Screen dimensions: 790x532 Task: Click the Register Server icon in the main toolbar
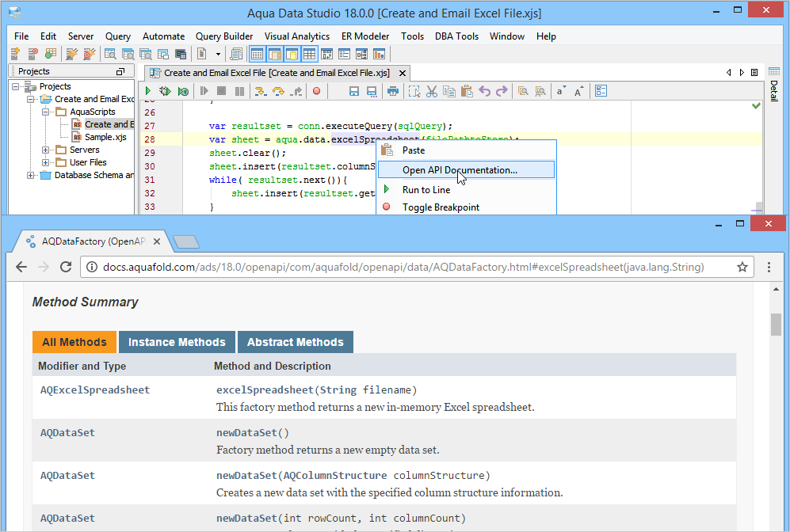pyautogui.click(x=15, y=54)
